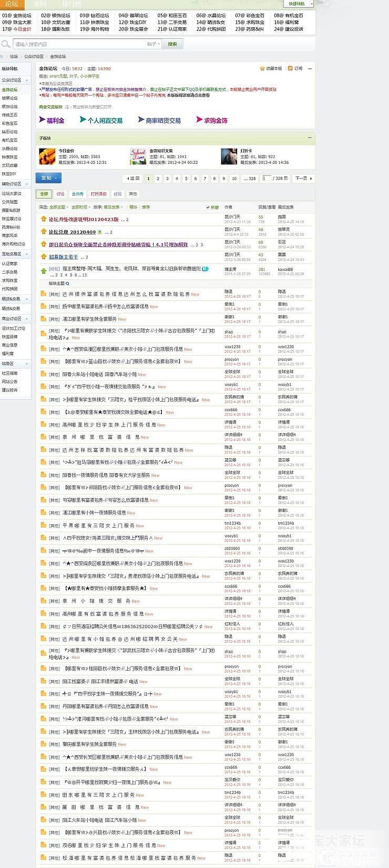Image resolution: width=389 pixels, height=868 pixels.
Task: Open the 打折卡 sub-forum thumbnail
Action: coord(229,156)
